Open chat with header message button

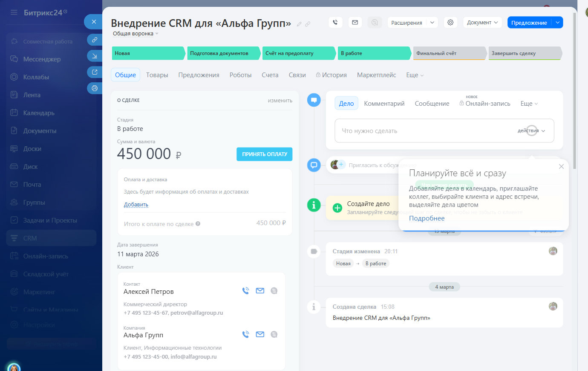[x=375, y=23]
